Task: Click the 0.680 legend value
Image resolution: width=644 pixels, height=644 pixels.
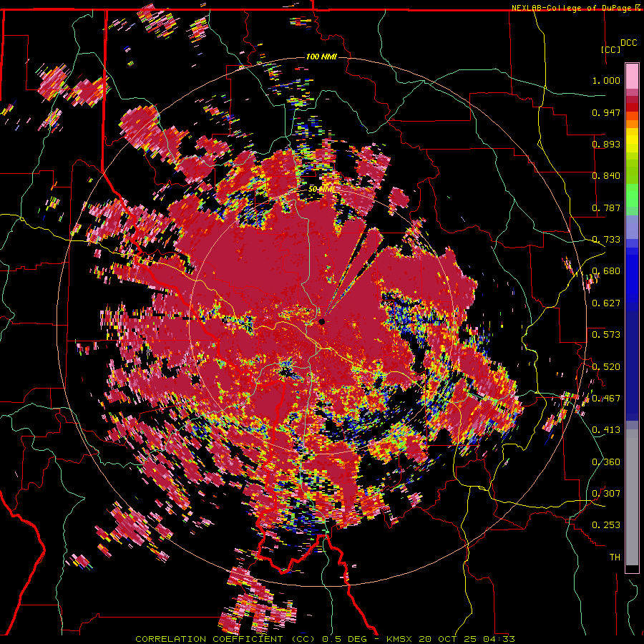Action: [x=606, y=271]
